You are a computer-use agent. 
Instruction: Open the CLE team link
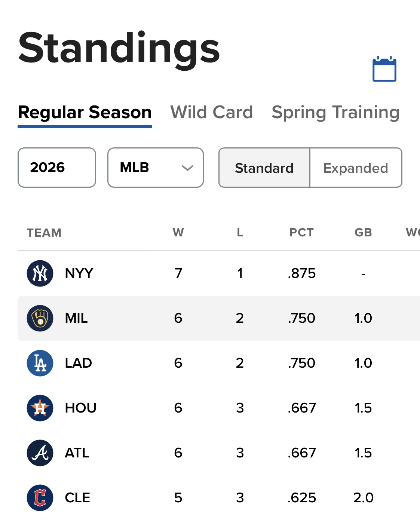point(77,498)
